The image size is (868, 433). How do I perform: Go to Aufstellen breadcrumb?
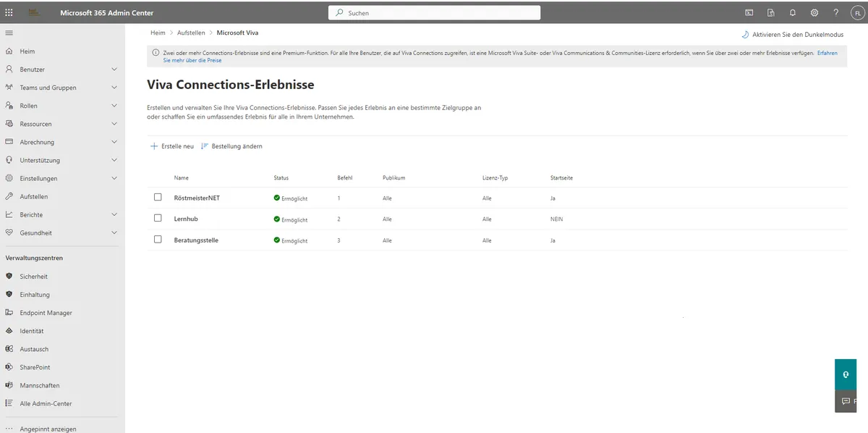pyautogui.click(x=191, y=33)
